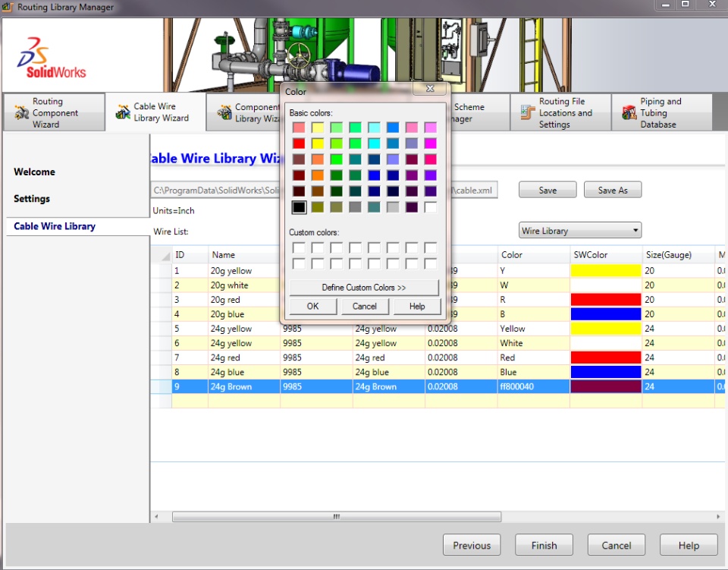Pick the orange basic color swatch
This screenshot has height=570, width=728.
pos(318,175)
